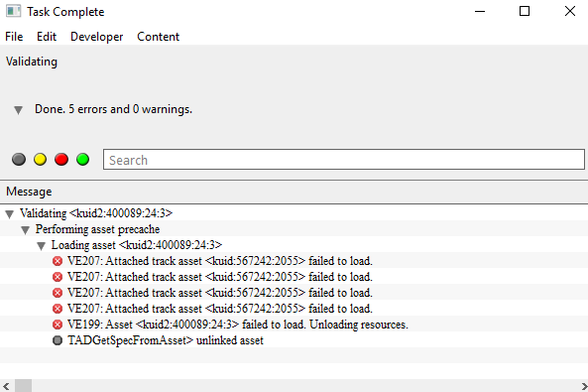588x392 pixels.
Task: Click Validating status label
Action: coord(32,62)
